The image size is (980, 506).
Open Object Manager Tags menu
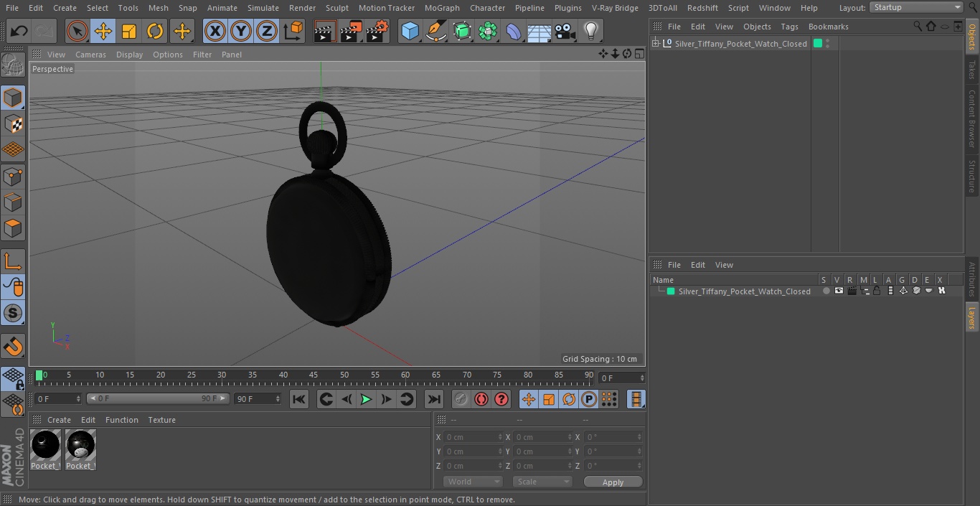789,27
